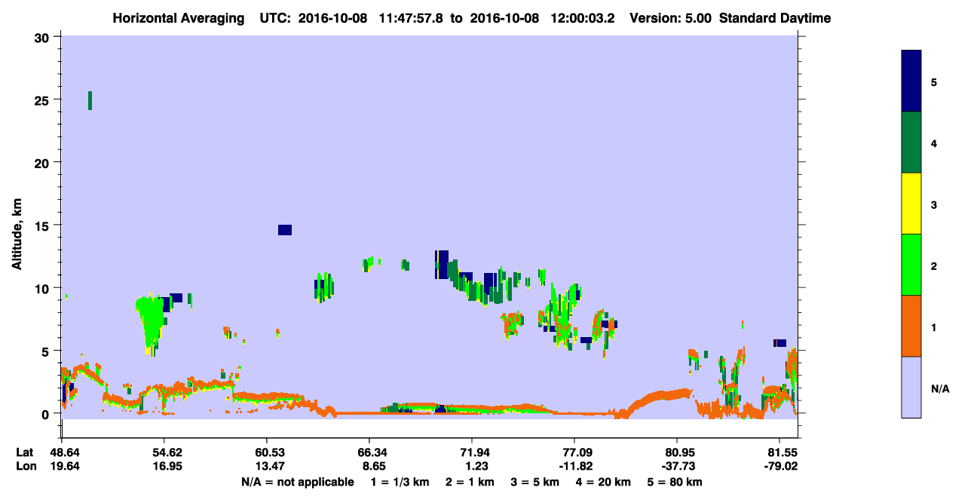980x503 pixels.
Task: Click the '1 = 1/3 km' legend text
Action: [x=399, y=482]
